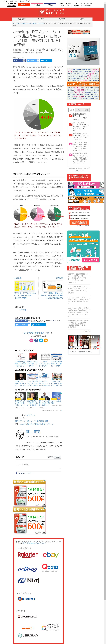Open the 調査データ ニュース breadcrumb link
Screen dimensions: 106x644
point(38,23)
